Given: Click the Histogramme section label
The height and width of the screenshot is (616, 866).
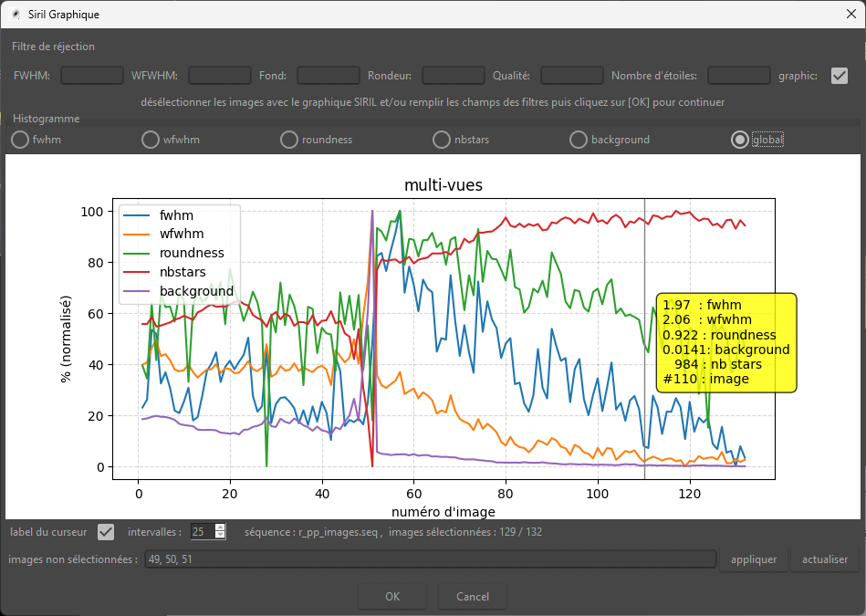Looking at the screenshot, I should point(46,119).
